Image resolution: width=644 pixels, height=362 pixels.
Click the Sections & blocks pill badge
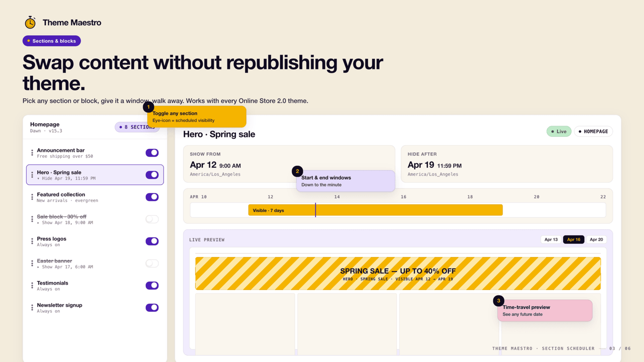coord(52,41)
